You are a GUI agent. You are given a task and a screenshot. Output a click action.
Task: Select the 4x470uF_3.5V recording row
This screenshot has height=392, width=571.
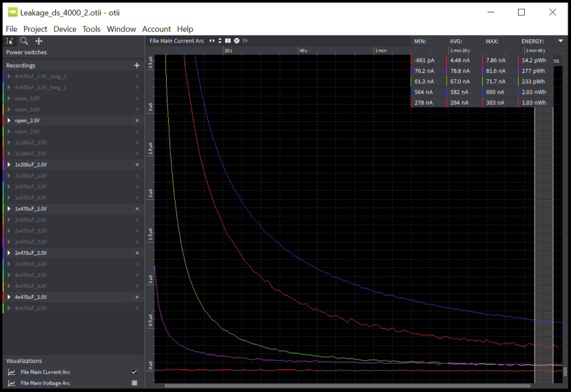(74, 275)
